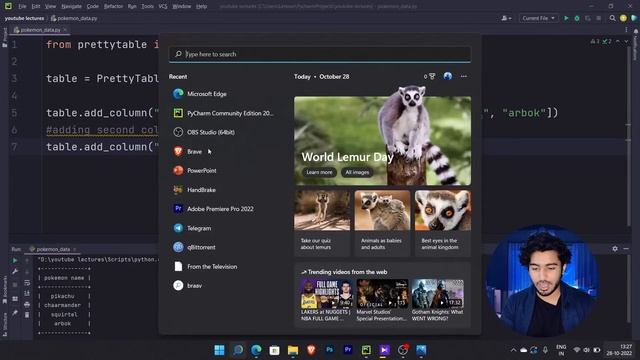This screenshot has width=640, height=360.
Task: Click the Debug bug icon in PyCharm toolbar
Action: pos(577,18)
